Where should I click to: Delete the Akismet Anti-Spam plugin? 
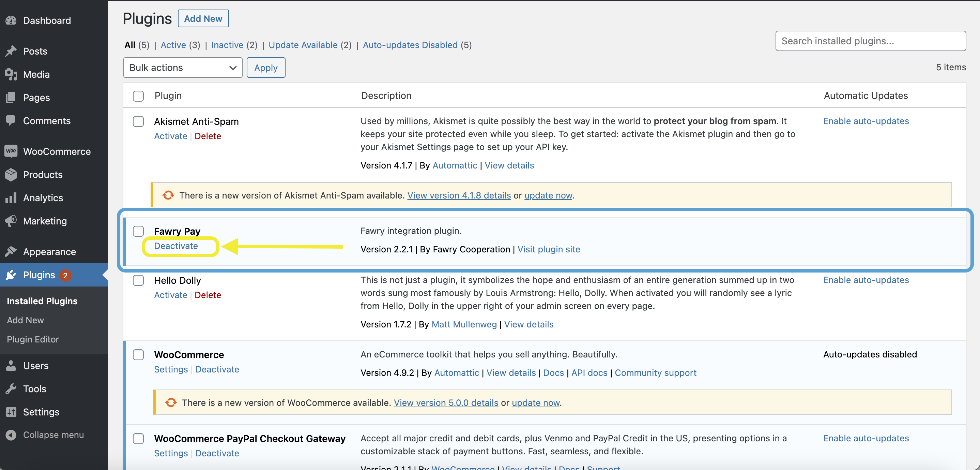point(208,136)
